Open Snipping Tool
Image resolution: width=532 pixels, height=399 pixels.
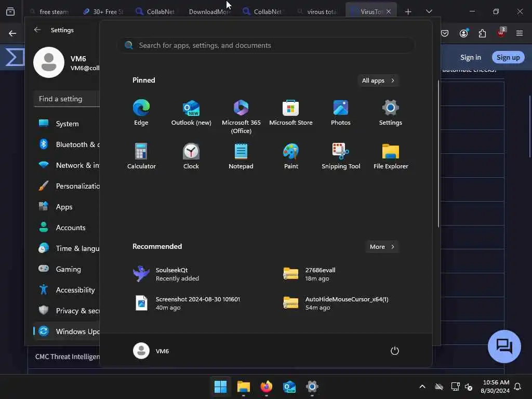(x=341, y=156)
